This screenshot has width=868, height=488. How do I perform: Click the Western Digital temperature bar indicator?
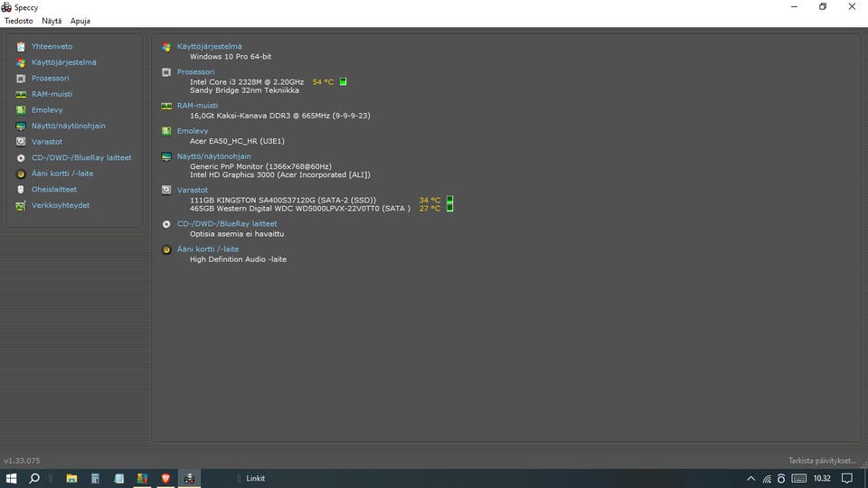[450, 208]
